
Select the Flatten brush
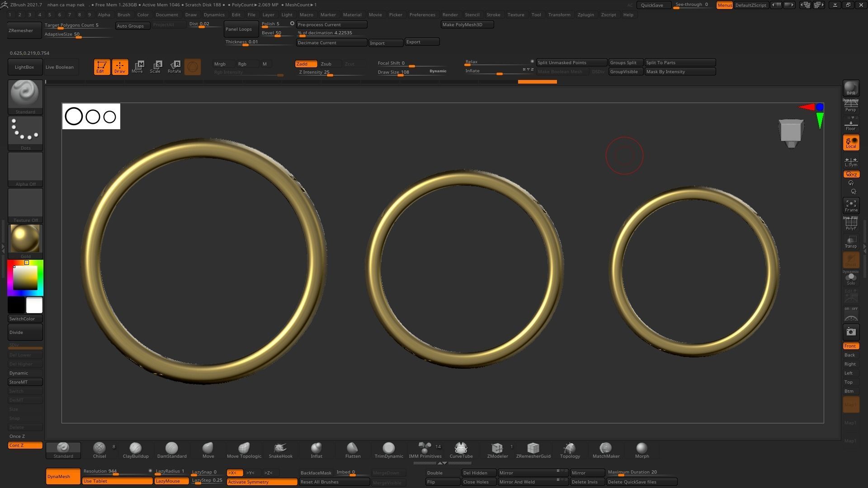click(353, 450)
